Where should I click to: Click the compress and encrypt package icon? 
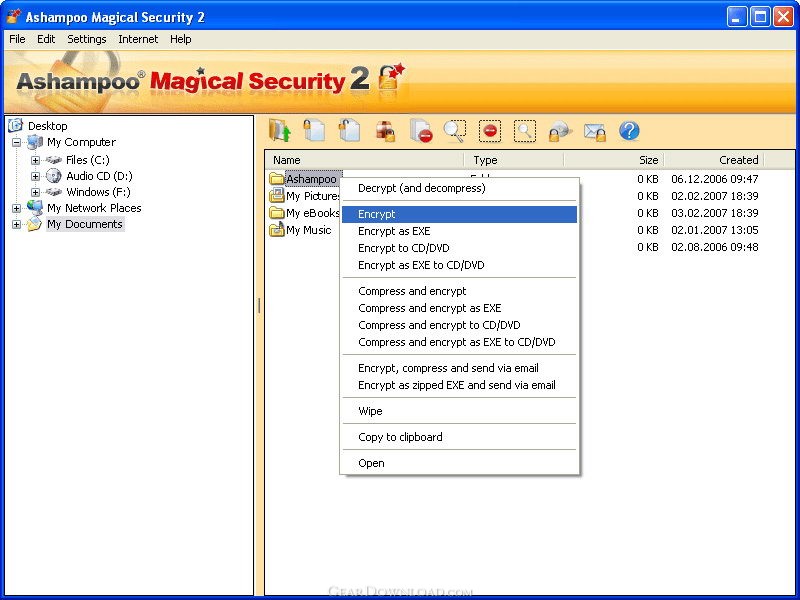[x=385, y=131]
